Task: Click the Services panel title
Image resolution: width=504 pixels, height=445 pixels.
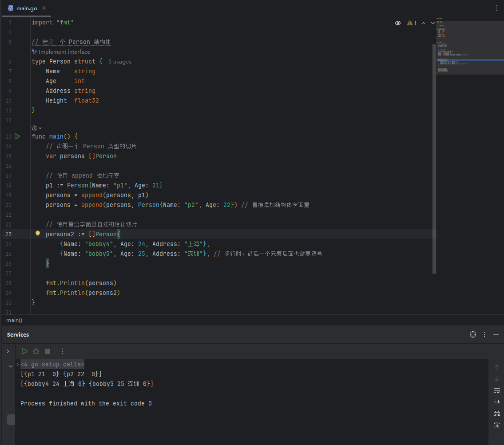Action: (18, 335)
